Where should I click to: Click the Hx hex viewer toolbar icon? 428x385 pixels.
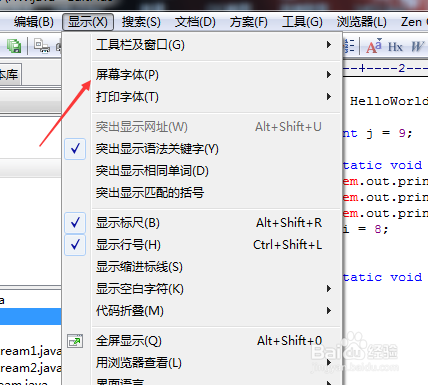(395, 47)
